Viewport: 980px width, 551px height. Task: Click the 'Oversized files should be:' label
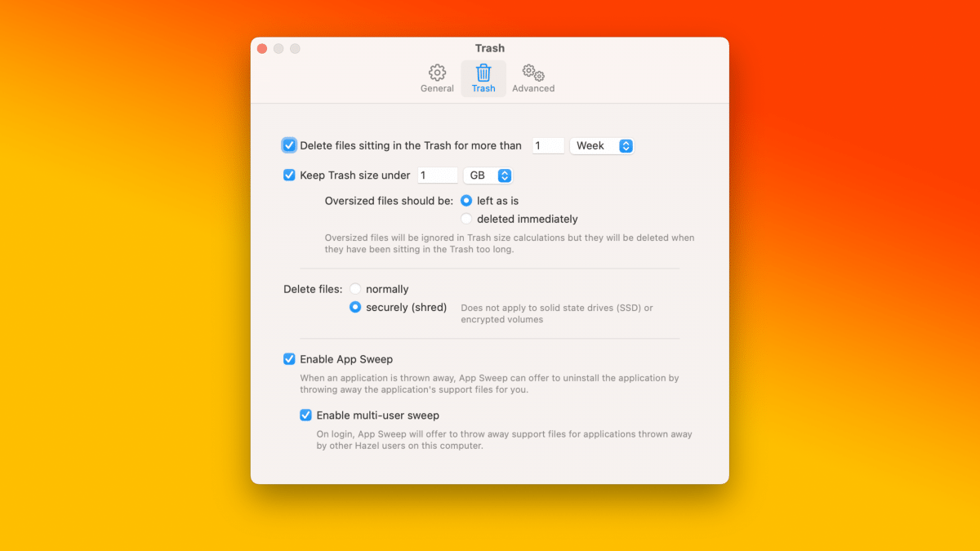[x=389, y=200]
